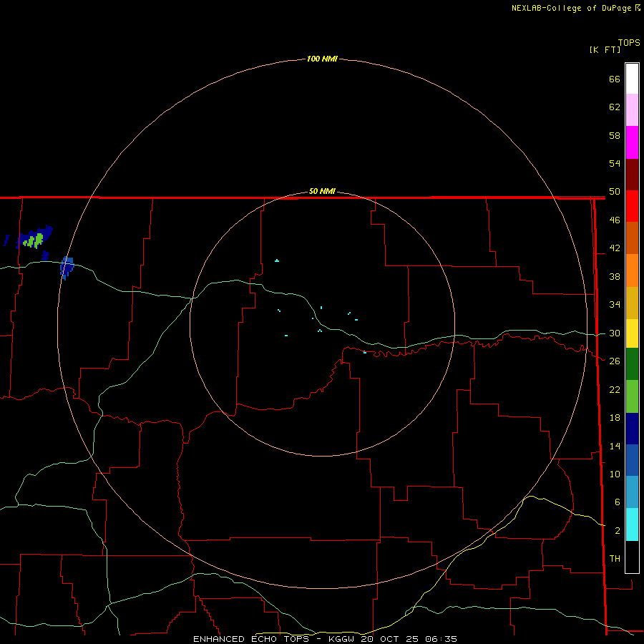Click the 14 legend value
Image resolution: width=644 pixels, height=644 pixels.
[615, 446]
